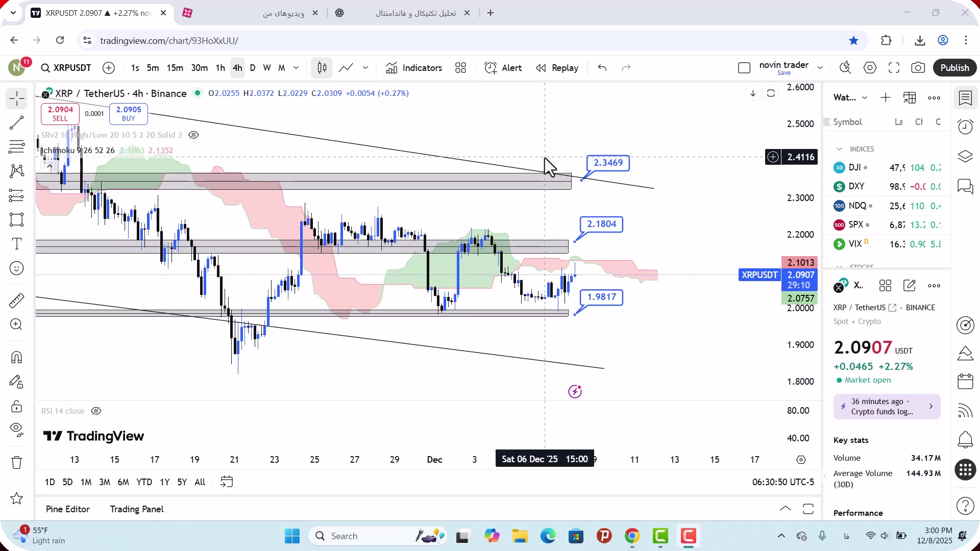Undo the last chart action

[x=602, y=68]
